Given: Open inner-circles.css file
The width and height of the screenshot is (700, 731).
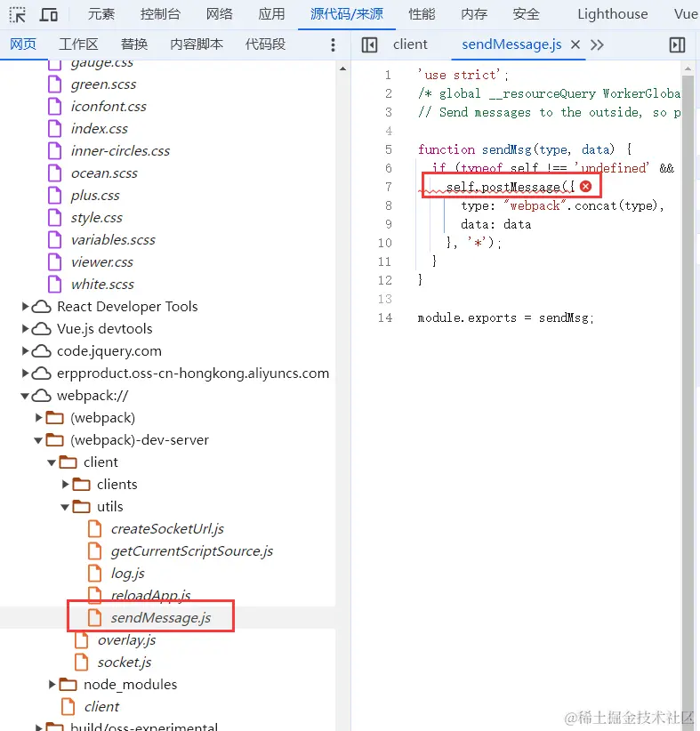Looking at the screenshot, I should pyautogui.click(x=120, y=151).
